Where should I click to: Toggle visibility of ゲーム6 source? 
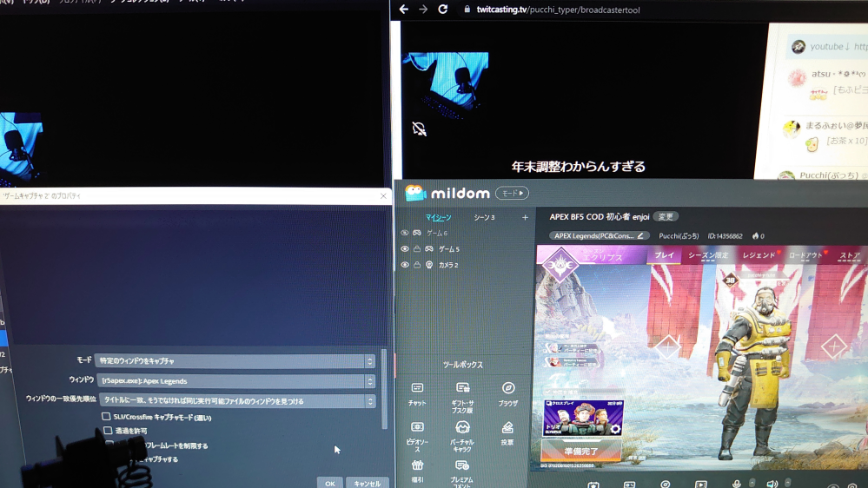405,233
